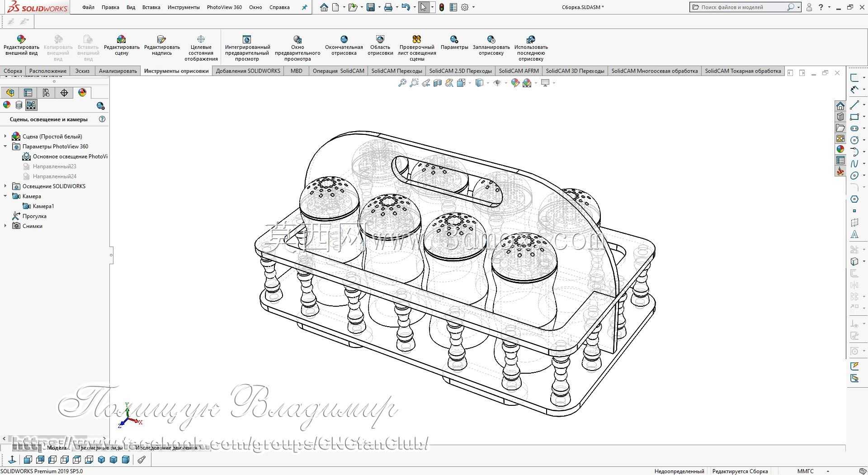The width and height of the screenshot is (868, 475).
Task: Click the Недоопределенный status text
Action: point(679,471)
